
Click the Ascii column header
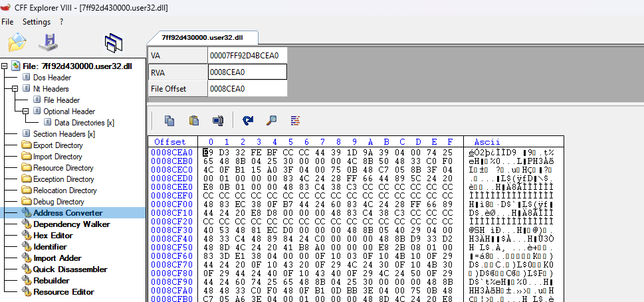click(x=487, y=141)
